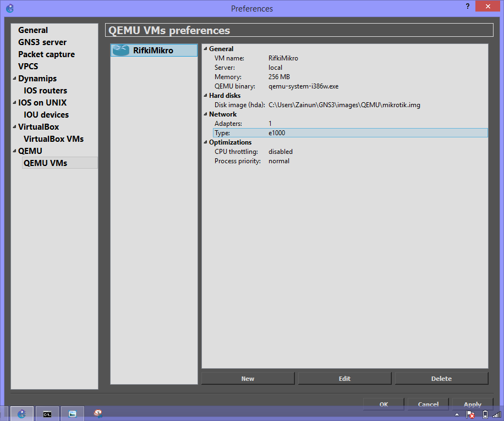The width and height of the screenshot is (504, 421).
Task: Cancel the Preferences dialog
Action: (x=428, y=404)
